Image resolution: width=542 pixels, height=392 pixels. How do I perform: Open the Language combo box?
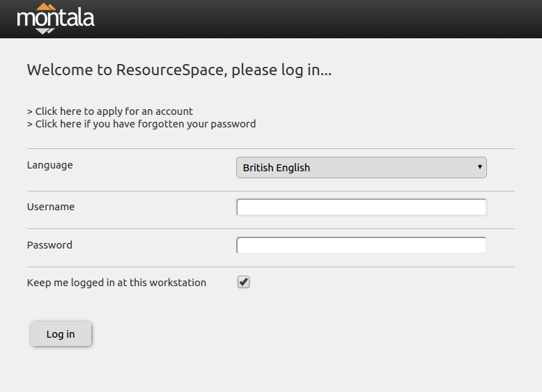pos(362,168)
